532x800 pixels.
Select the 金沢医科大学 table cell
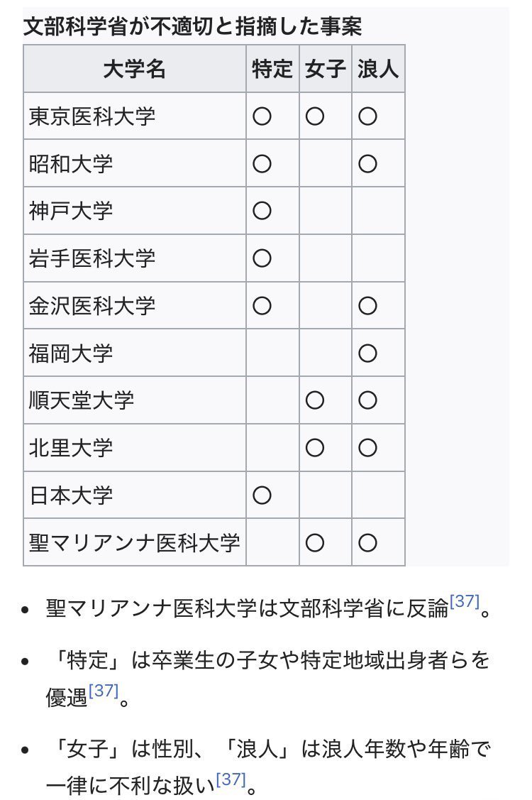coord(135,306)
